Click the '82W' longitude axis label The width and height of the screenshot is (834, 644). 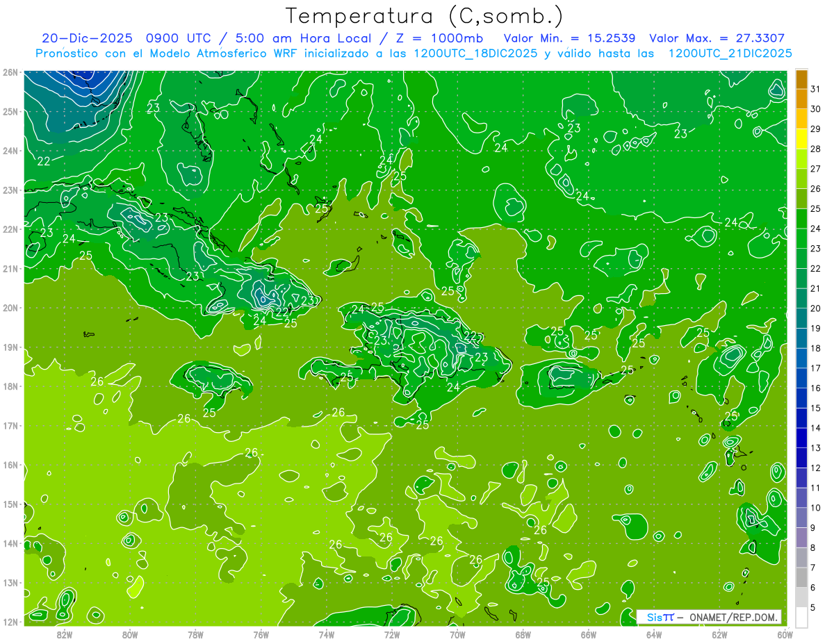(x=65, y=634)
